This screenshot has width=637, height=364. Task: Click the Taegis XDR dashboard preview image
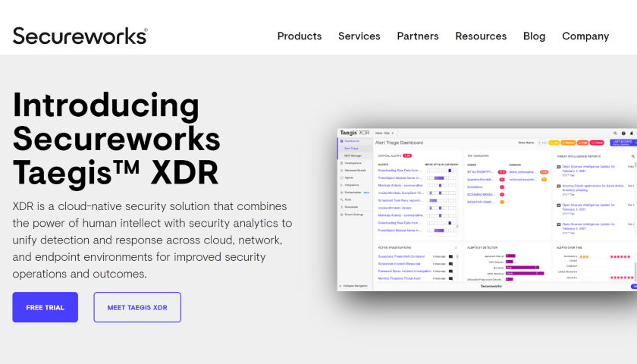click(x=487, y=209)
